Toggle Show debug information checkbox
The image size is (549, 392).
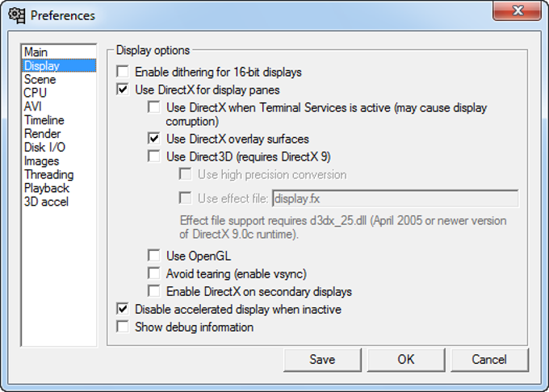tap(123, 327)
